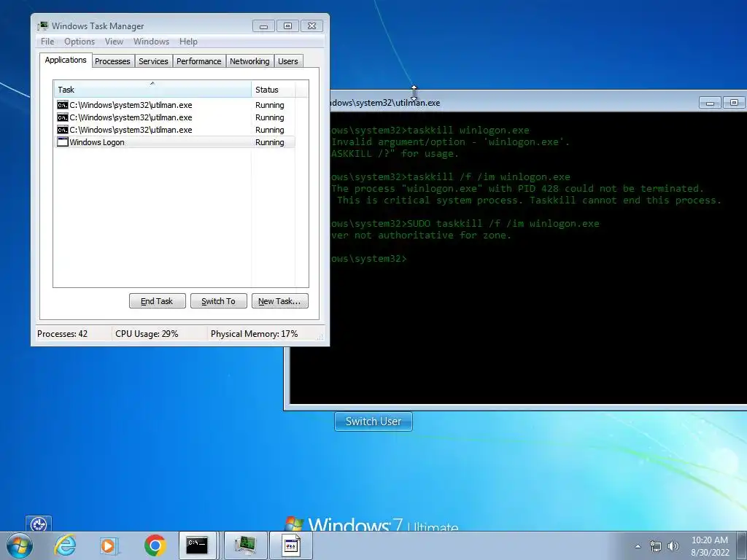Sort applications by the Status column header
This screenshot has height=560, width=747.
point(273,89)
